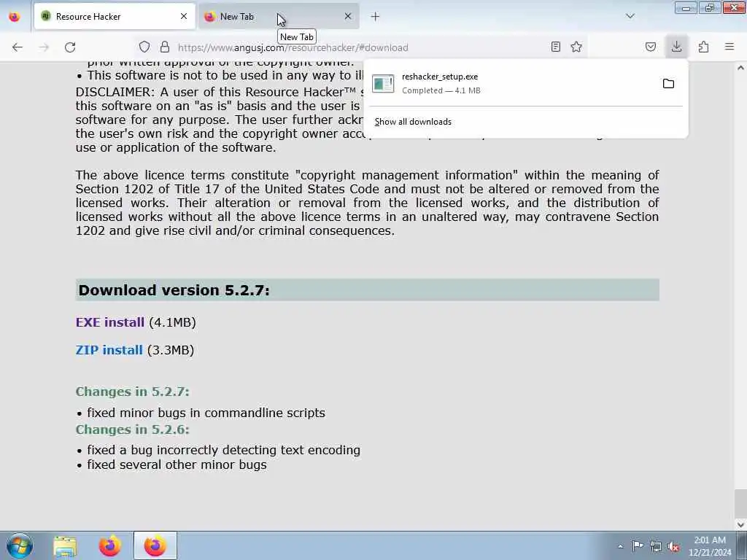
Task: Click the pinned Firefox taskbar icon
Action: [109, 545]
